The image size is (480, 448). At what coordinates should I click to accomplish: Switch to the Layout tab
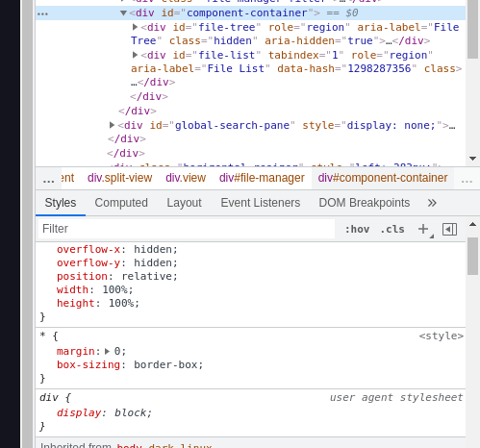(x=184, y=203)
